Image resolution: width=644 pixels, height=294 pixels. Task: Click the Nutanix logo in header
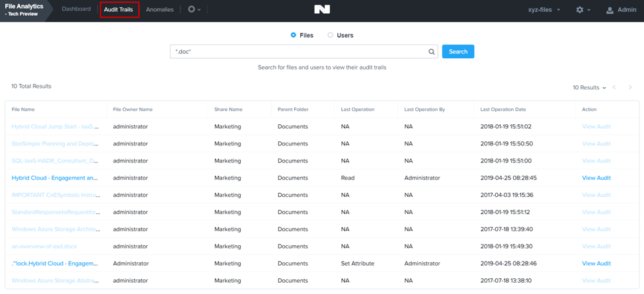point(322,9)
